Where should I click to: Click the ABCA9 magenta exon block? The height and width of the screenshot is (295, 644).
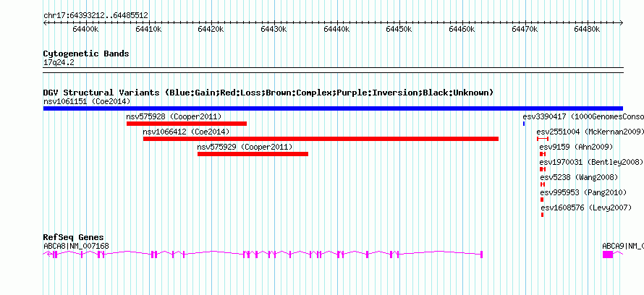(608, 255)
